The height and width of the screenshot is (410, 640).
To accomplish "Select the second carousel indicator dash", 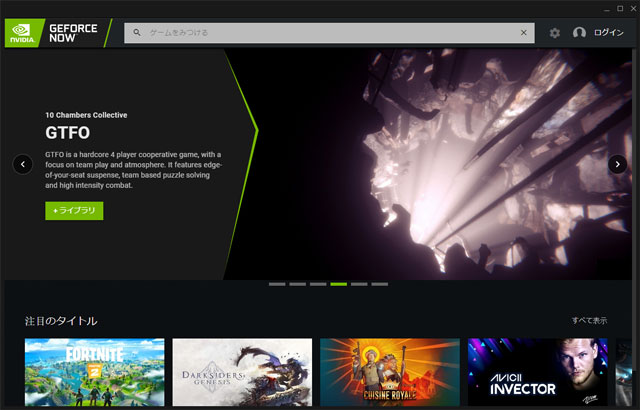I will coord(298,284).
